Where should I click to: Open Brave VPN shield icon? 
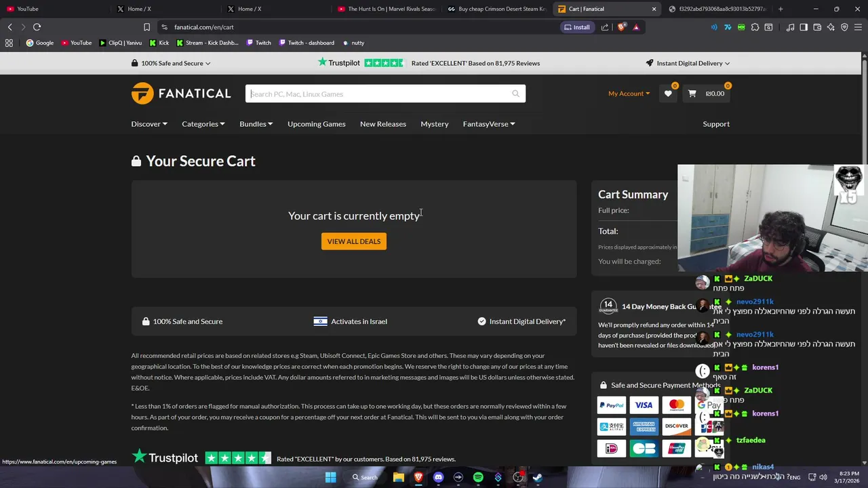tap(844, 27)
